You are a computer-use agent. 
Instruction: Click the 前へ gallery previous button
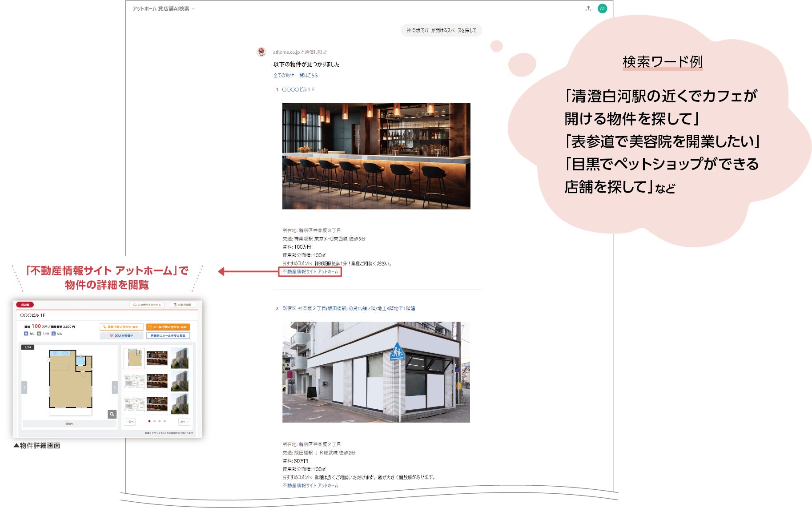(130, 422)
